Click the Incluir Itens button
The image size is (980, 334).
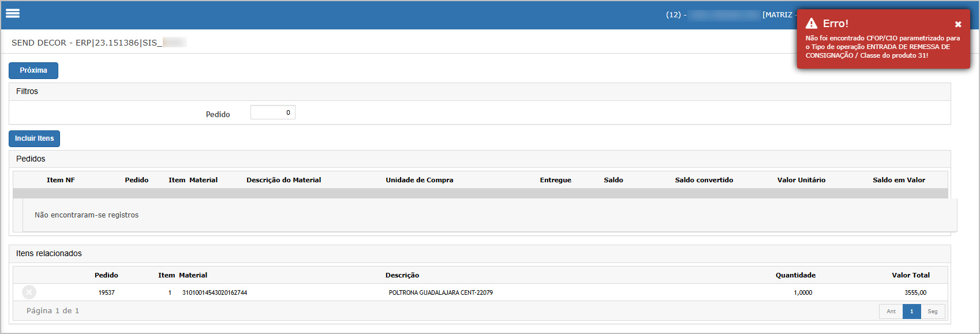[x=34, y=138]
